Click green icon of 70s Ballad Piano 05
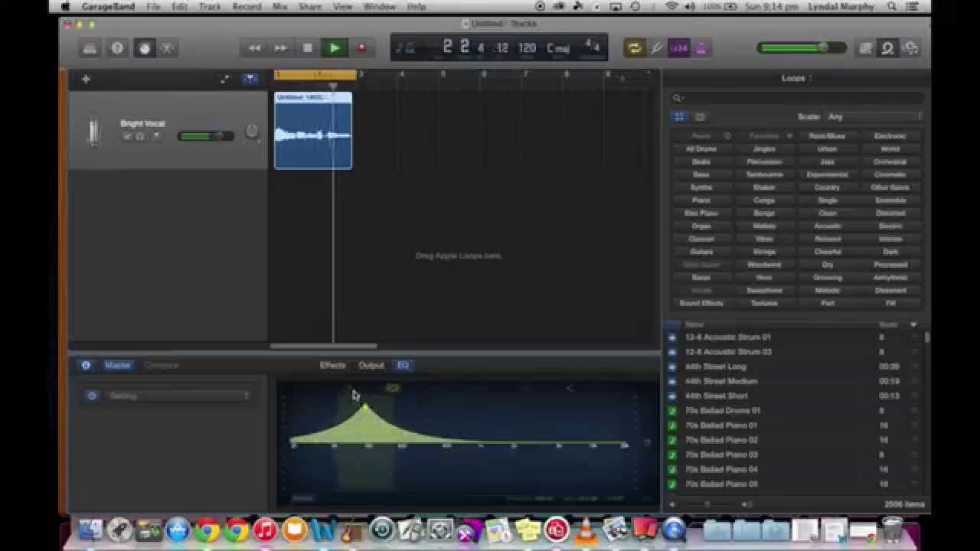The image size is (980, 551). [x=672, y=484]
